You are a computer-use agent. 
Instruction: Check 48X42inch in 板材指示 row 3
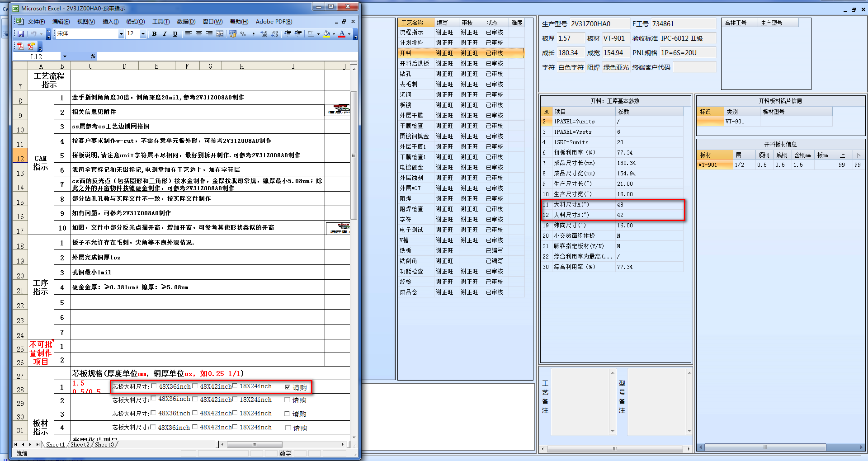195,412
